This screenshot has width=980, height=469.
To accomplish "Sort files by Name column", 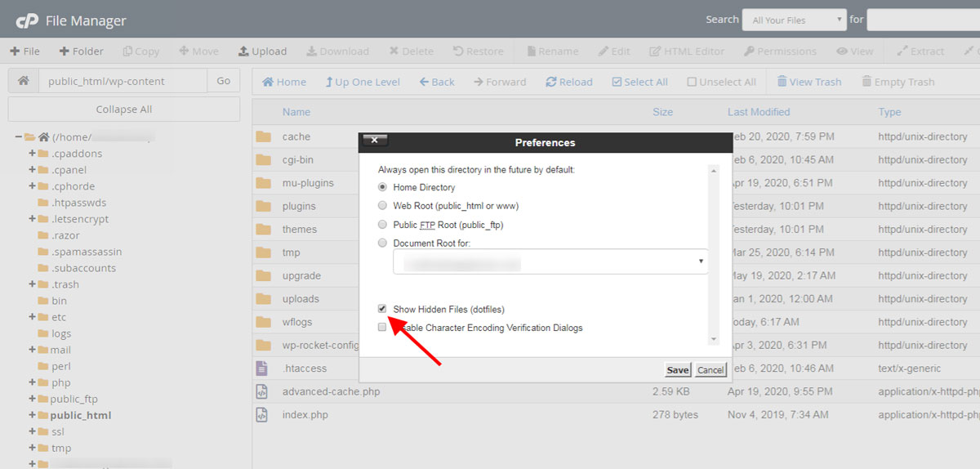I will click(x=296, y=112).
